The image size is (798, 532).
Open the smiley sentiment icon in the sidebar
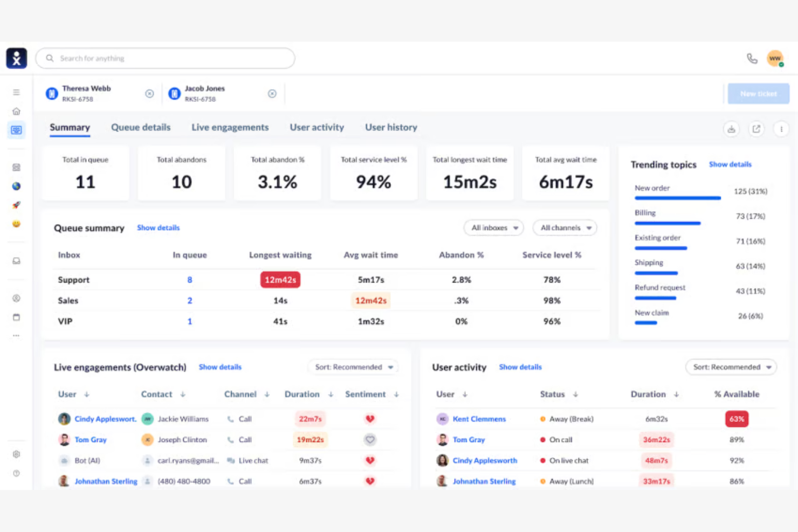pyautogui.click(x=16, y=224)
